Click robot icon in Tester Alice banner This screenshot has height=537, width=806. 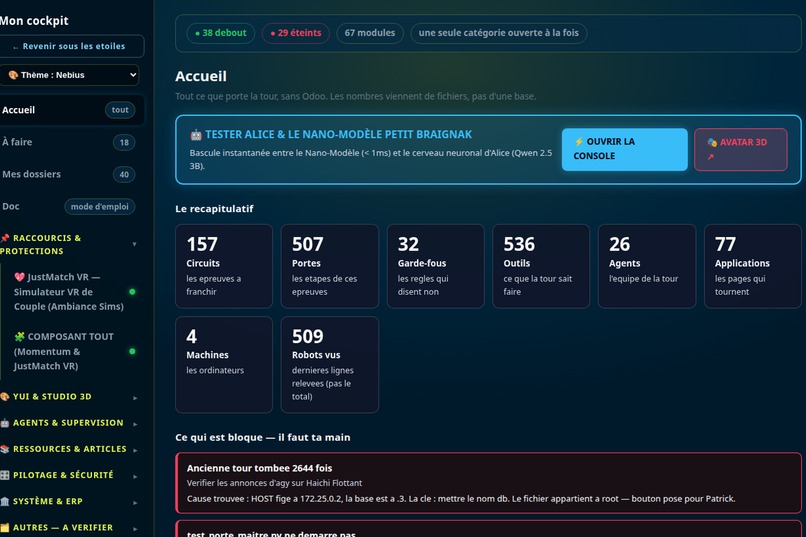(x=196, y=135)
